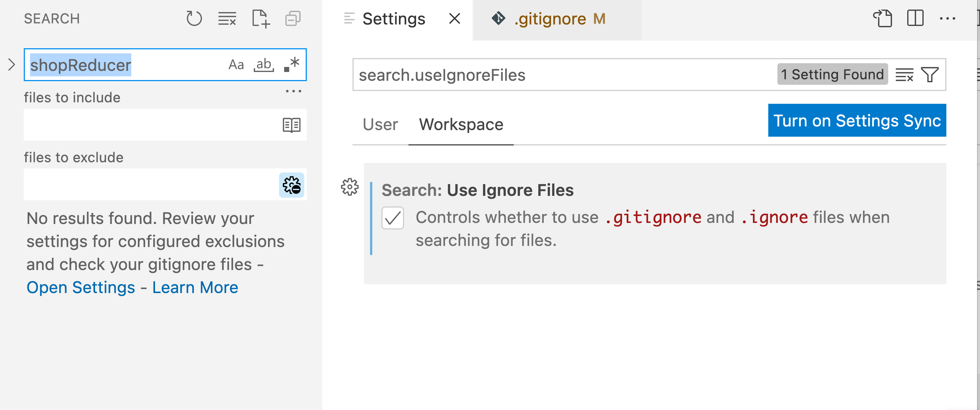Viewport: 980px width, 410px height.
Task: Expand the search details chevron
Action: pyautogui.click(x=12, y=65)
